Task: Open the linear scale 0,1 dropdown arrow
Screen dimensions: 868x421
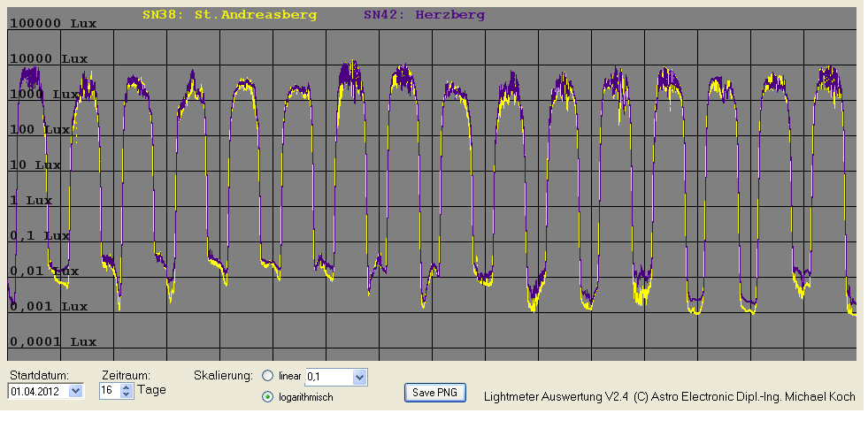Action: [x=359, y=378]
